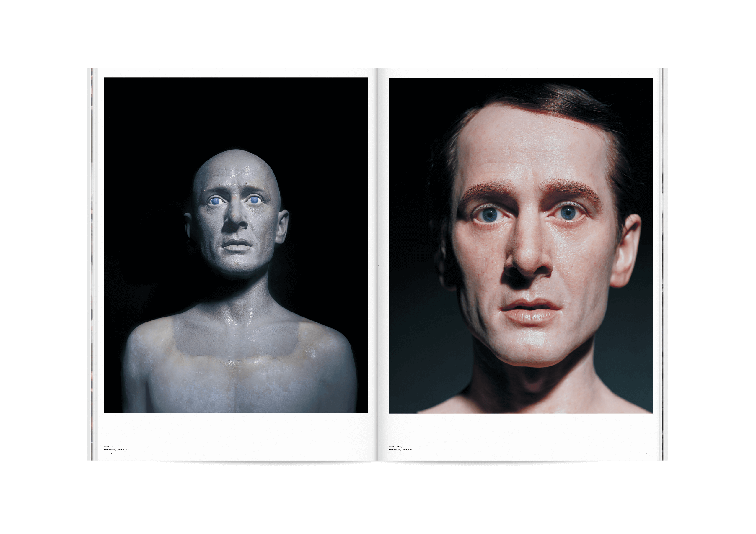Click 'Mischpoche, 2016-2019' under Vater XXXII
Screen dimensions: 756x534
pyautogui.click(x=400, y=449)
